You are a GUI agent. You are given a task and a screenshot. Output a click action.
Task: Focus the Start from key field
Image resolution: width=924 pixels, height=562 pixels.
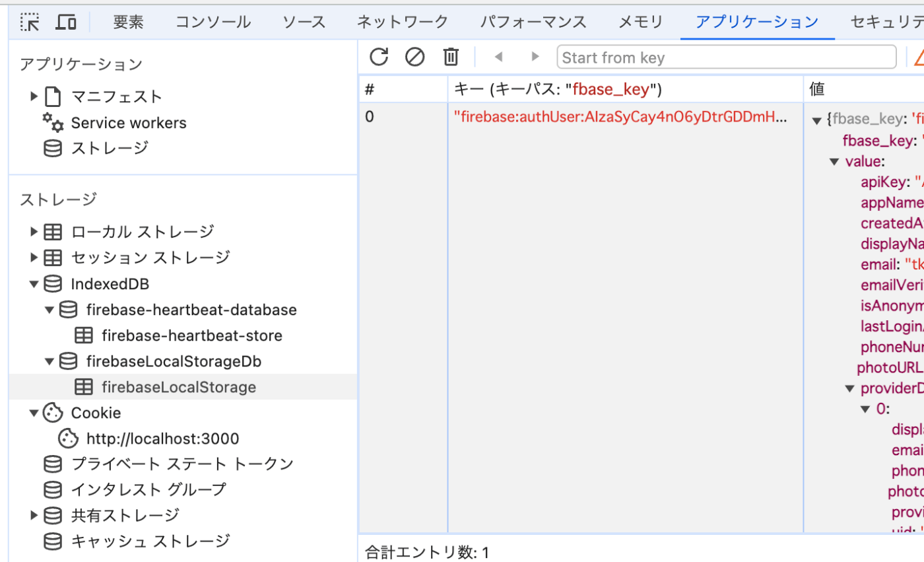pos(727,57)
